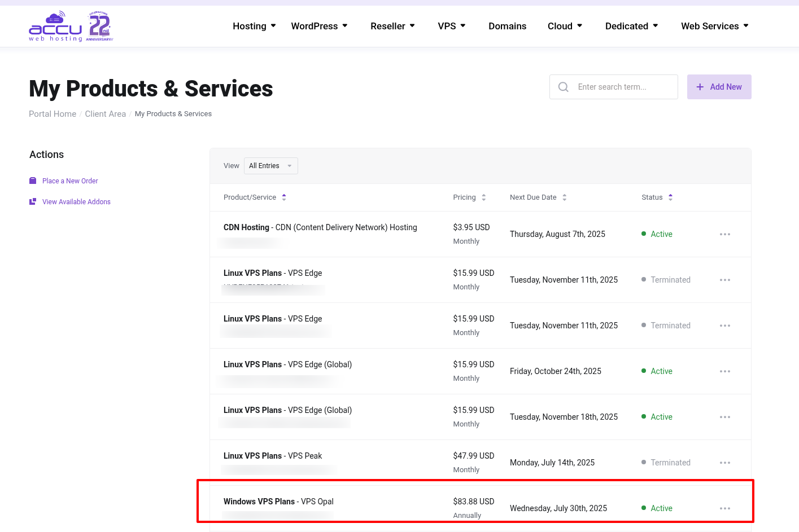Click the due date Monday, July 14th, 2025
Viewport: 799px width, 532px height.
click(x=552, y=463)
